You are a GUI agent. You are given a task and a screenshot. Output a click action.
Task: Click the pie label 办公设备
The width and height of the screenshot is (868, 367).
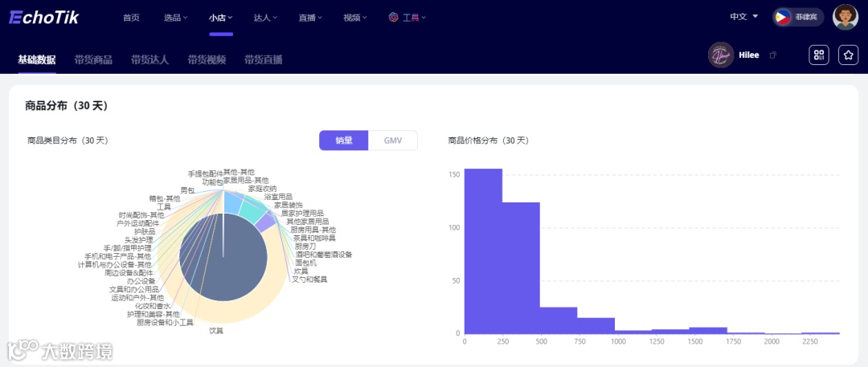click(141, 280)
